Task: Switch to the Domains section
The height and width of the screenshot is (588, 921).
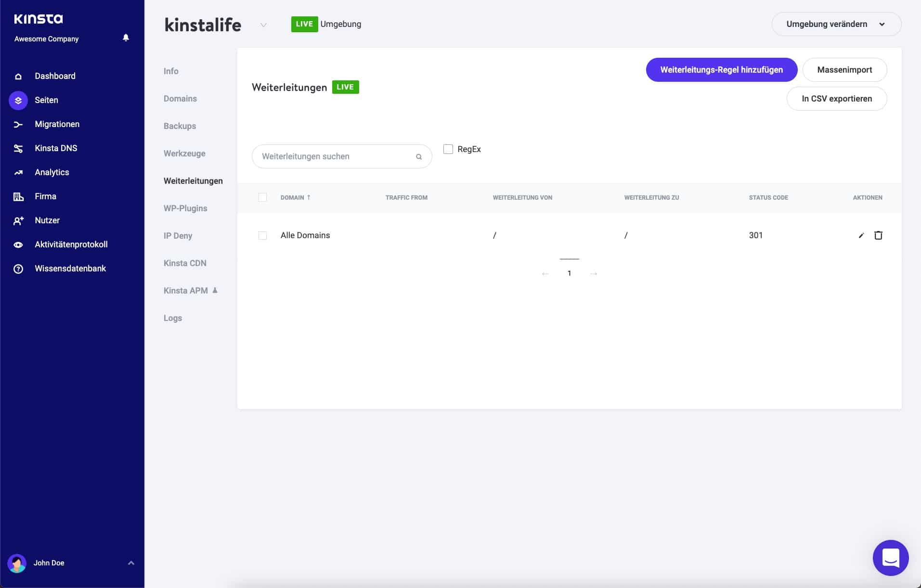Action: pyautogui.click(x=180, y=99)
